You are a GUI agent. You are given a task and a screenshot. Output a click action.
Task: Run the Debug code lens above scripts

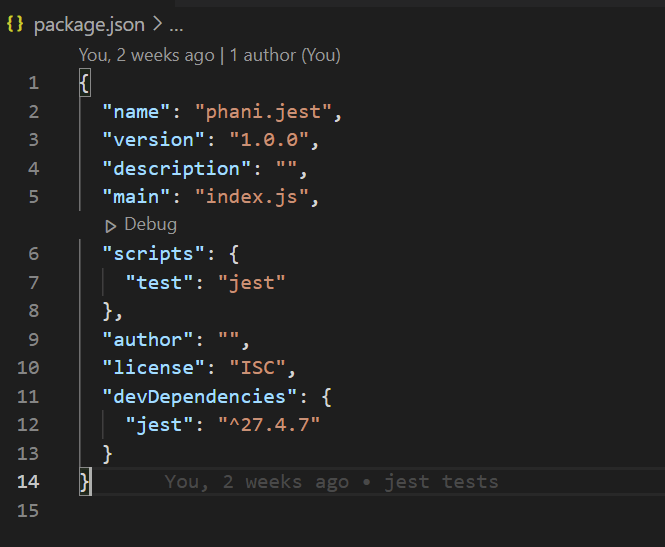tap(150, 225)
